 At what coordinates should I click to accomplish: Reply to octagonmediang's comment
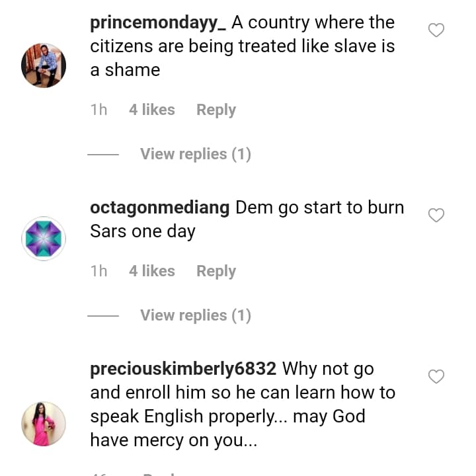click(x=216, y=271)
